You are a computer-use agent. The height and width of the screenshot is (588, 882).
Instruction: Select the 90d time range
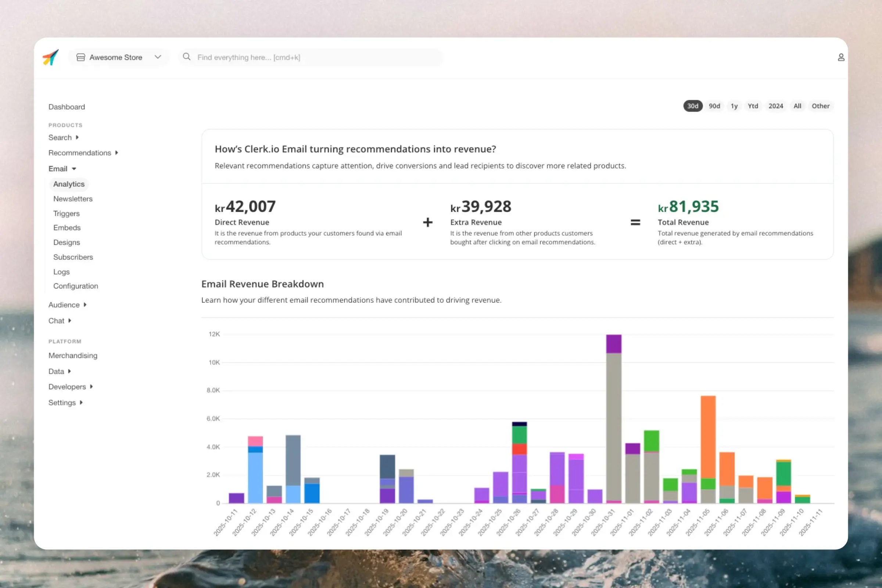pyautogui.click(x=714, y=106)
